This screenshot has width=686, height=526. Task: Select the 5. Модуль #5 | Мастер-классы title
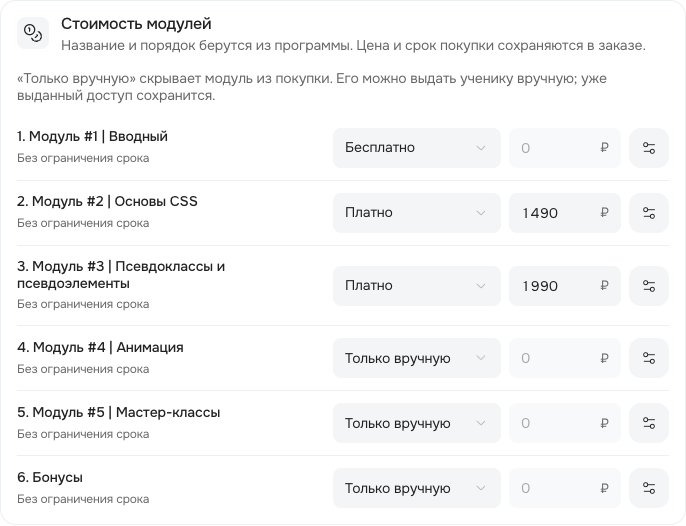click(x=119, y=412)
